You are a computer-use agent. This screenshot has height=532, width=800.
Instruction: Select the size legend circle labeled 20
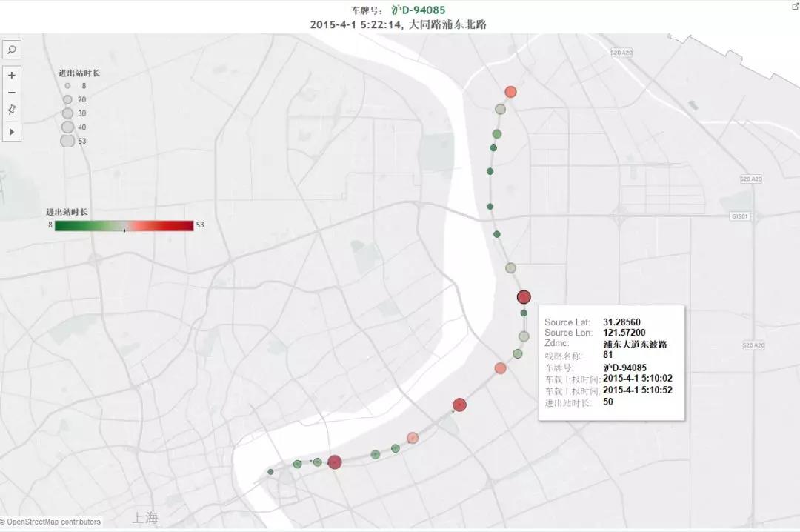pyautogui.click(x=67, y=99)
